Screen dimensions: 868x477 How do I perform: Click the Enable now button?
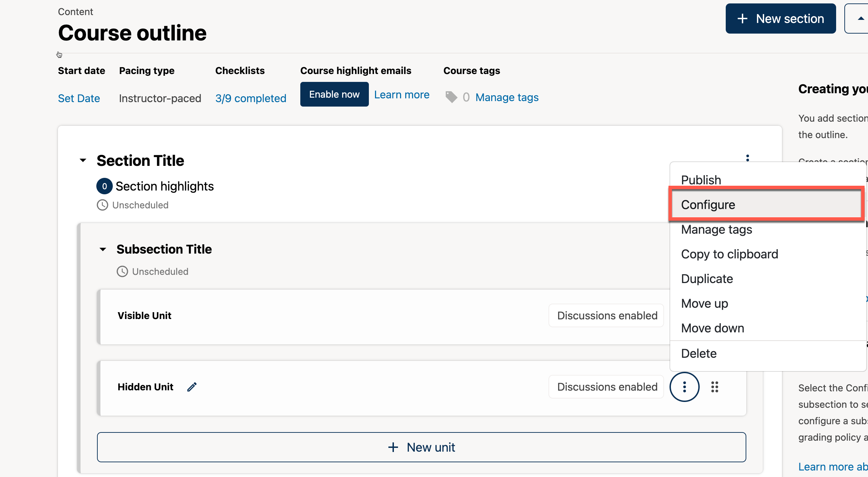click(334, 94)
